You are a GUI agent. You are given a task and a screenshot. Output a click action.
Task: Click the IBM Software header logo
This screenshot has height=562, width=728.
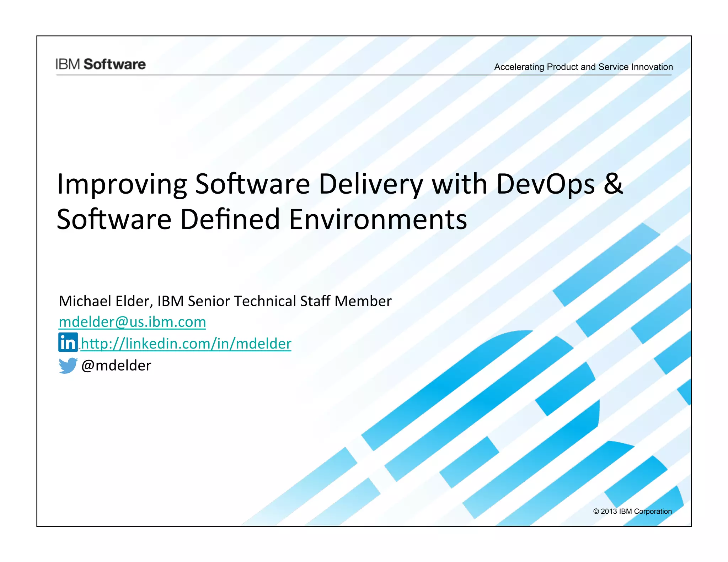[101, 64]
